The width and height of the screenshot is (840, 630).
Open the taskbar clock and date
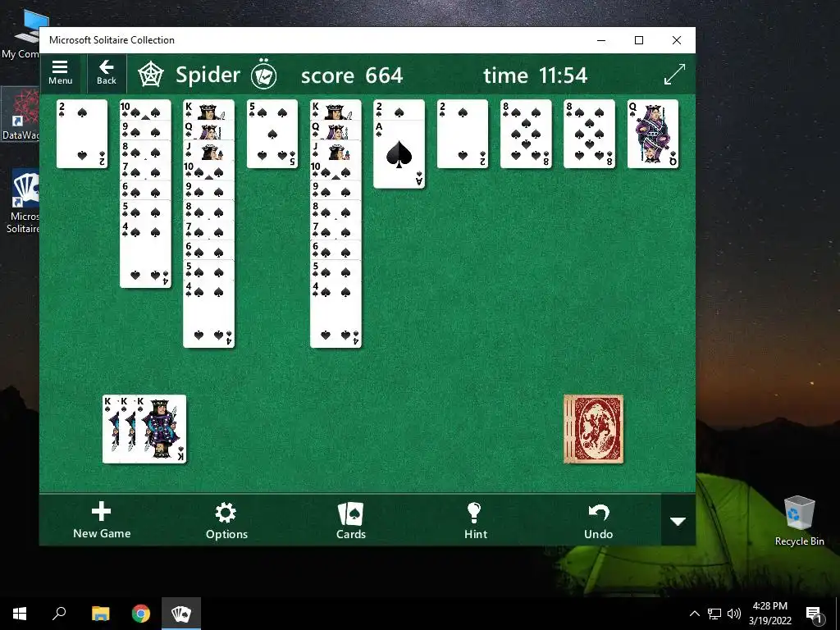pyautogui.click(x=769, y=614)
